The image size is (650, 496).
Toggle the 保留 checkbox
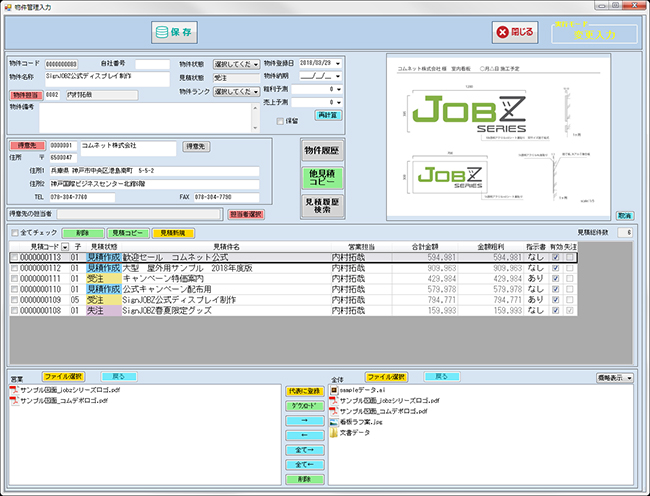[x=280, y=121]
